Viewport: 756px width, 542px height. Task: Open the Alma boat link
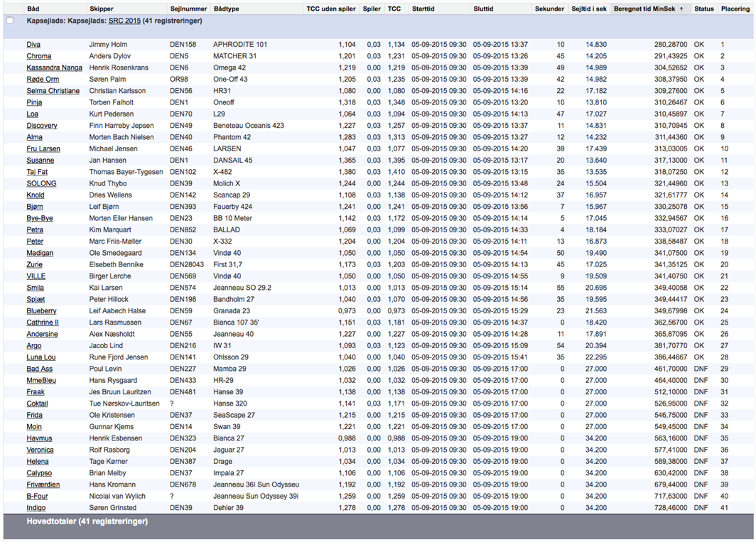[x=34, y=137]
